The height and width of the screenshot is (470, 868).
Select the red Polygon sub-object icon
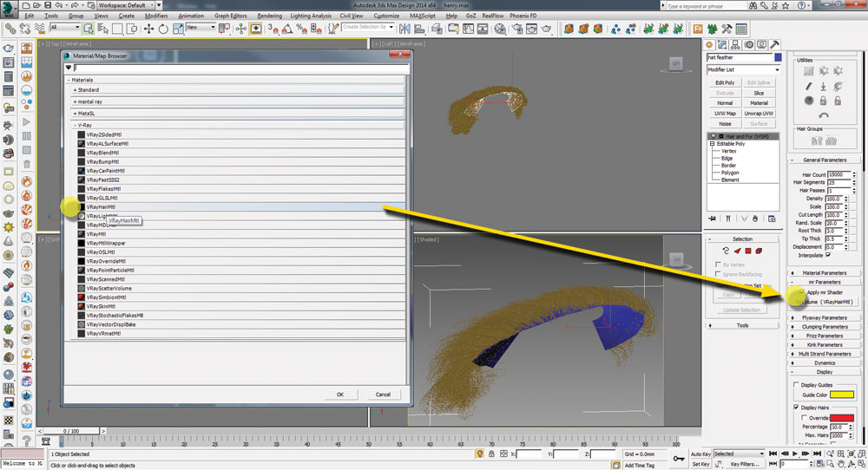point(748,251)
